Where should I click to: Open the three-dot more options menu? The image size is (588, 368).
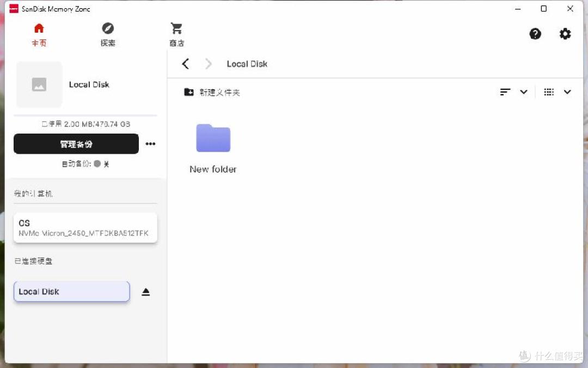(150, 144)
